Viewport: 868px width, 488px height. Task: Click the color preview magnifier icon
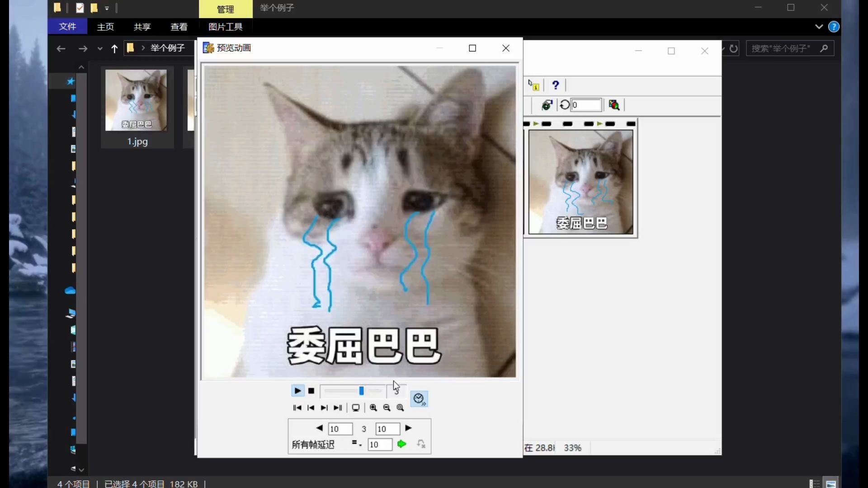coord(614,105)
